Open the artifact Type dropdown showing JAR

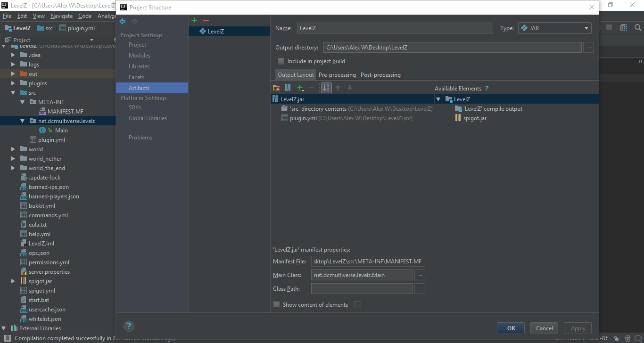point(586,28)
